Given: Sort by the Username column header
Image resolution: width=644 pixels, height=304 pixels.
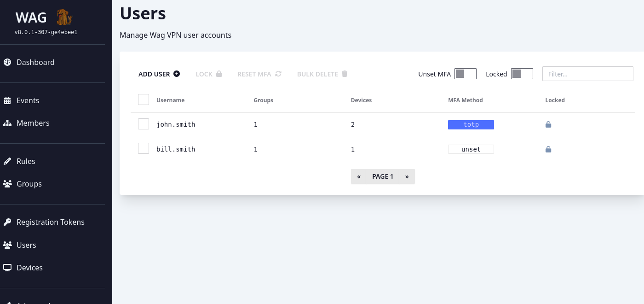Looking at the screenshot, I should click(170, 100).
